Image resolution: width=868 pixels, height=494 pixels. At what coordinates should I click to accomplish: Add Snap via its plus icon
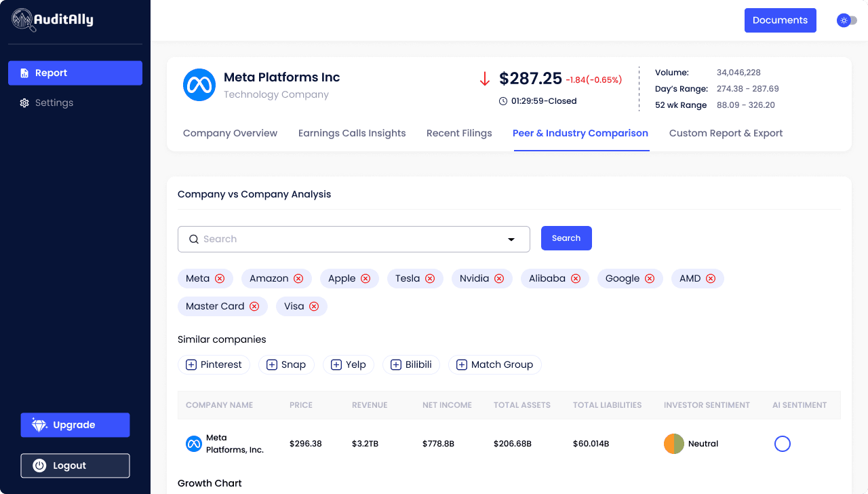272,365
